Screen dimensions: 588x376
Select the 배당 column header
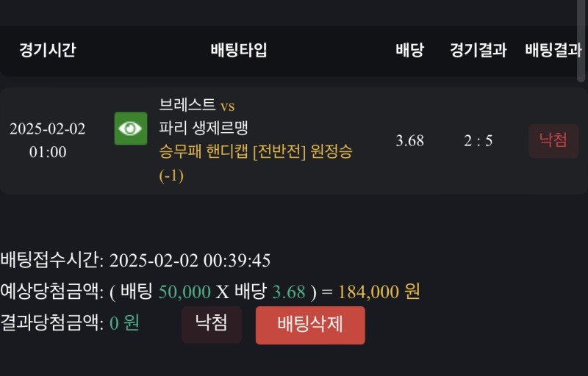[409, 51]
